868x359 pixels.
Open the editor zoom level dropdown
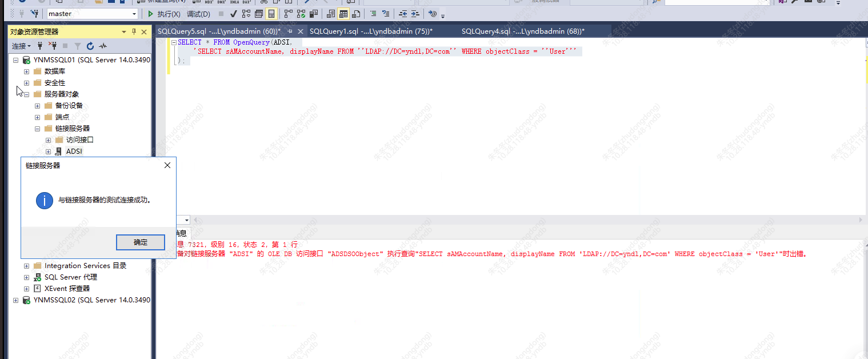pyautogui.click(x=187, y=220)
